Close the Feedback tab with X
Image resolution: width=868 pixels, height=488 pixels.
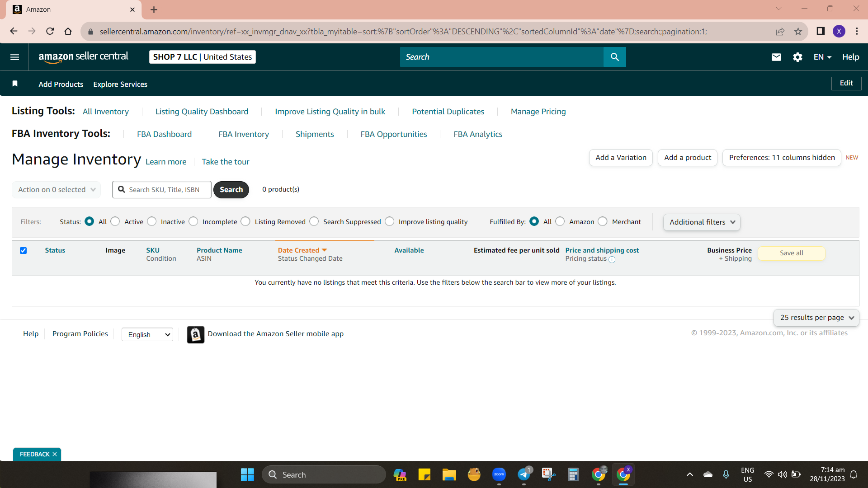[55, 454]
